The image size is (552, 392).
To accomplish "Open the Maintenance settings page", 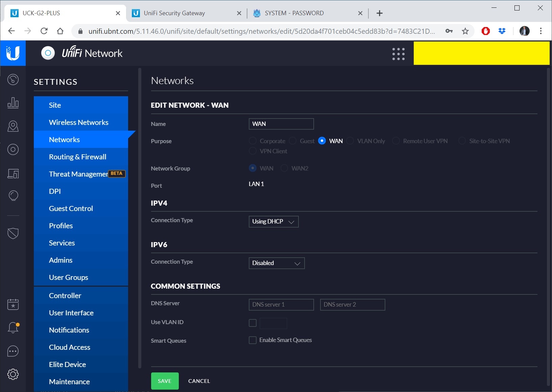I will tap(81, 382).
